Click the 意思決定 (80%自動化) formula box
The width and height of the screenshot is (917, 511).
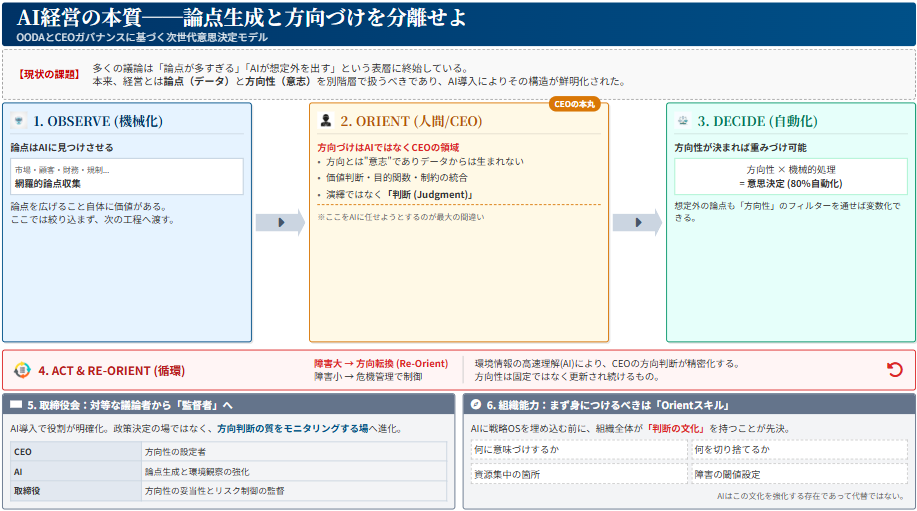(x=790, y=176)
